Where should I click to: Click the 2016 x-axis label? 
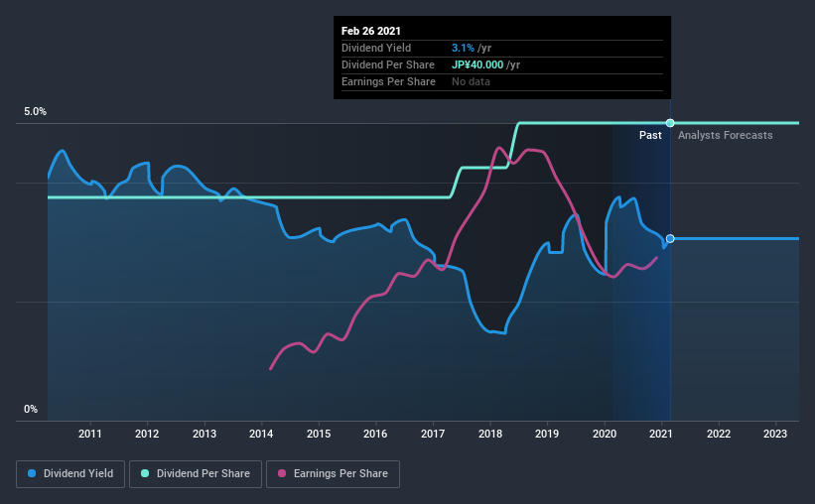click(x=375, y=434)
